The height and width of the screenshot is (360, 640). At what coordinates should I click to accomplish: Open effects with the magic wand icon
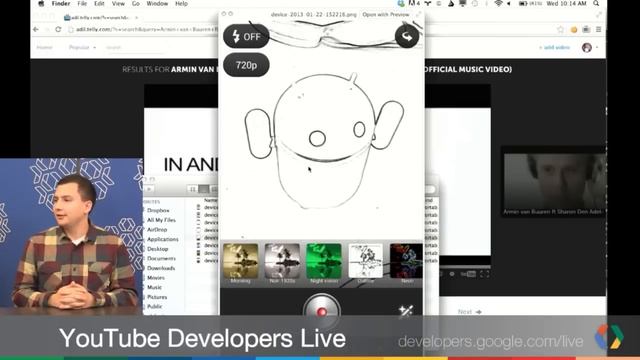406,311
